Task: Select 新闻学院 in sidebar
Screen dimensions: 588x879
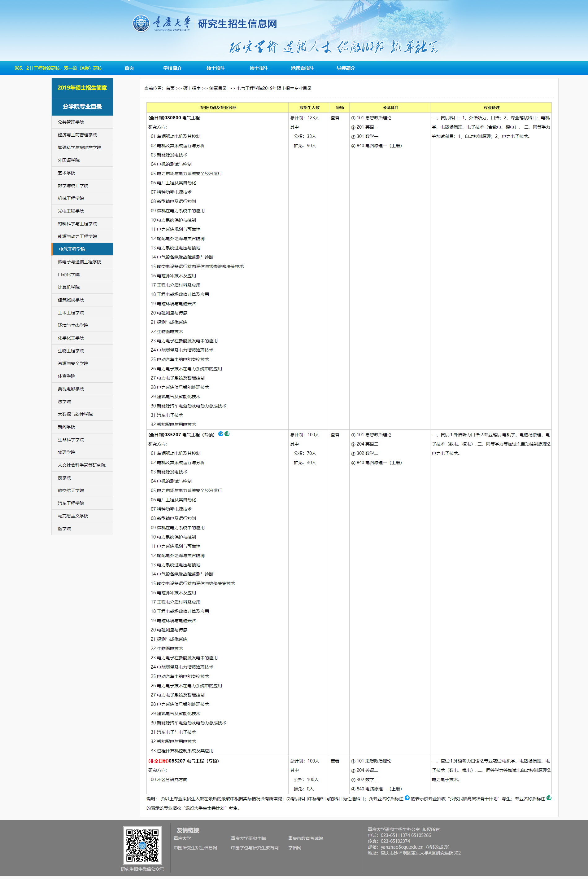Action: tap(82, 427)
